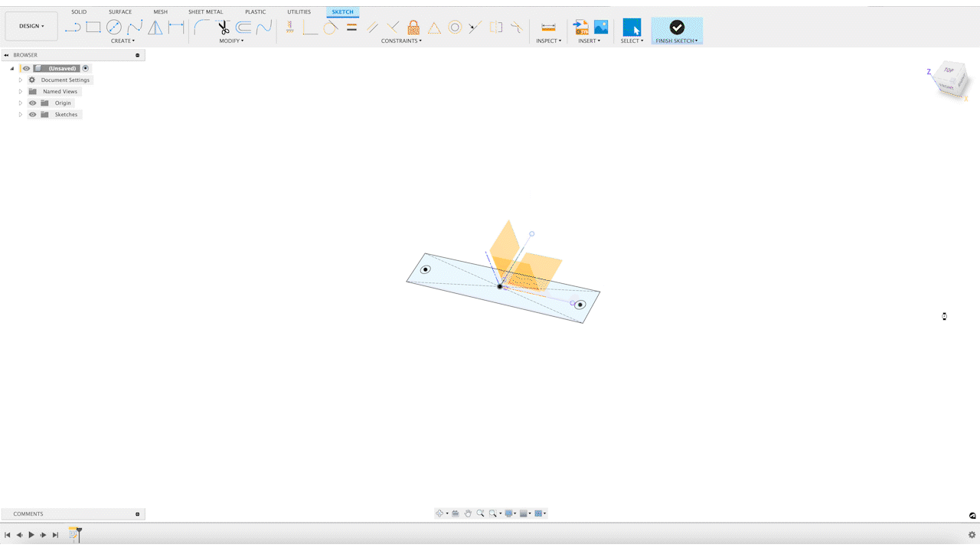Apply the Coincident constraint

coord(310,28)
